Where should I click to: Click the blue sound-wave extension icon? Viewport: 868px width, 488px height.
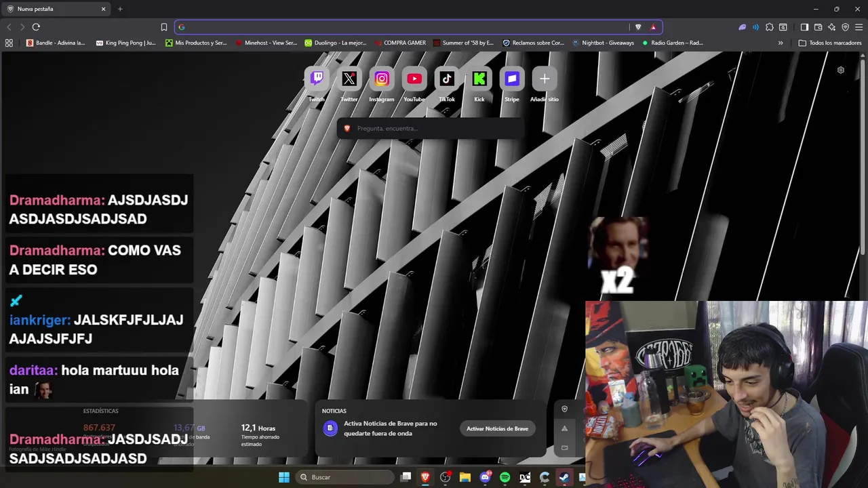[755, 27]
